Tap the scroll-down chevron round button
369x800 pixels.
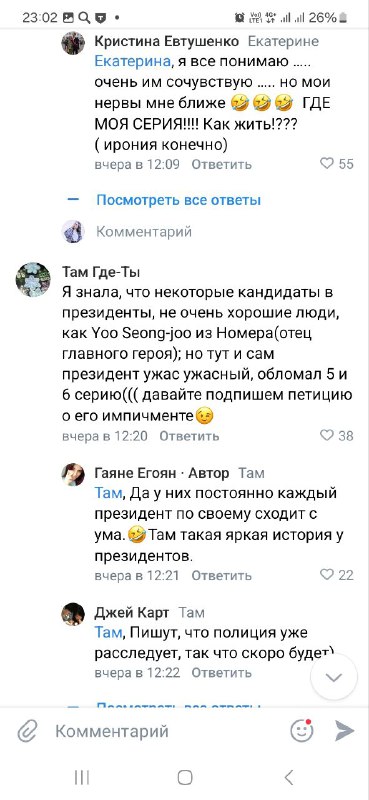[334, 677]
